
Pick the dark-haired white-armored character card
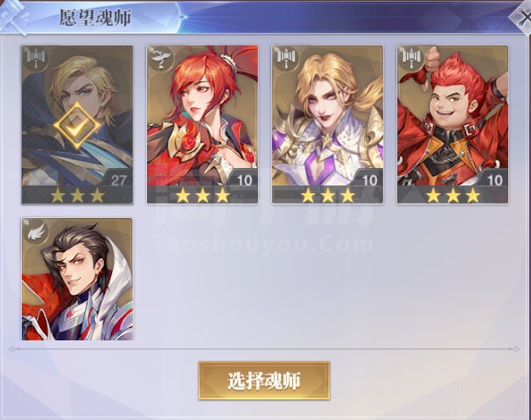tap(77, 279)
